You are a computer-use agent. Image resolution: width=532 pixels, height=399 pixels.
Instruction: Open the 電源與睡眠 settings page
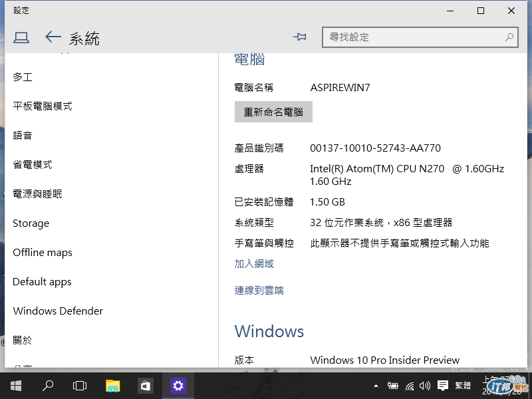tap(38, 194)
